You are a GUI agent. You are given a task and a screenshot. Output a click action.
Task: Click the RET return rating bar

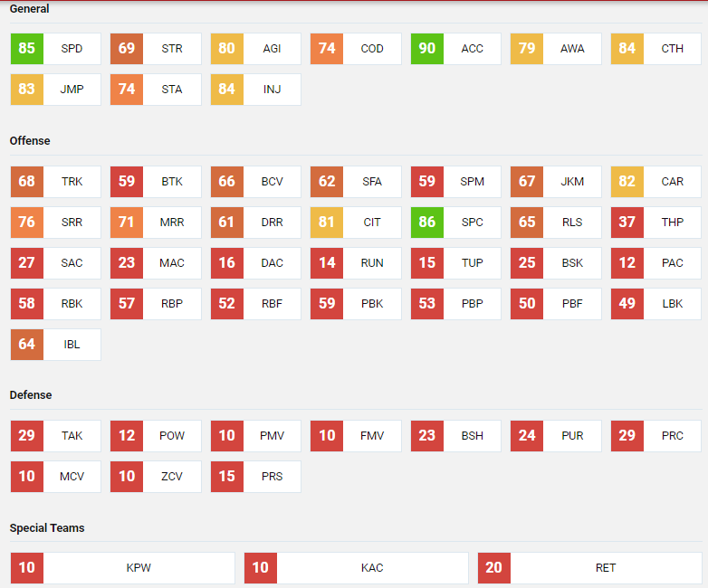pos(589,568)
